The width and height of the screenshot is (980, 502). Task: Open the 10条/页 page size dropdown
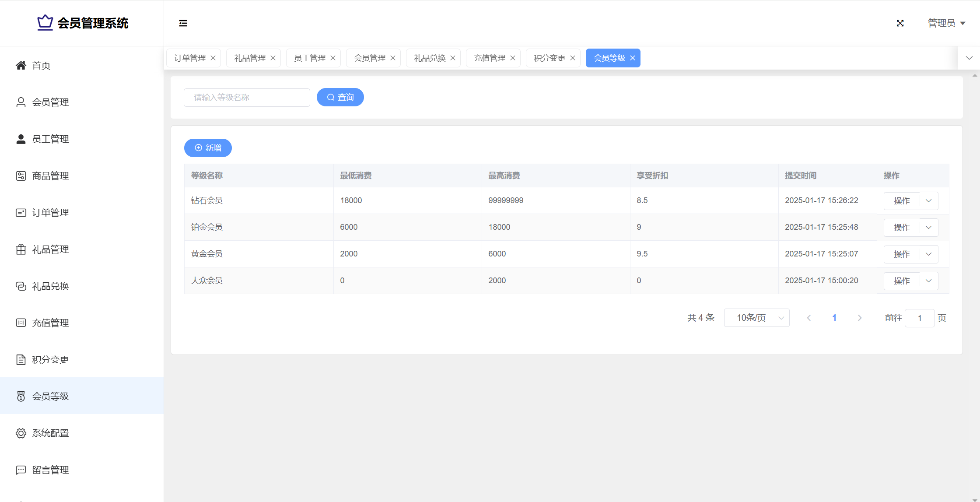[756, 318]
